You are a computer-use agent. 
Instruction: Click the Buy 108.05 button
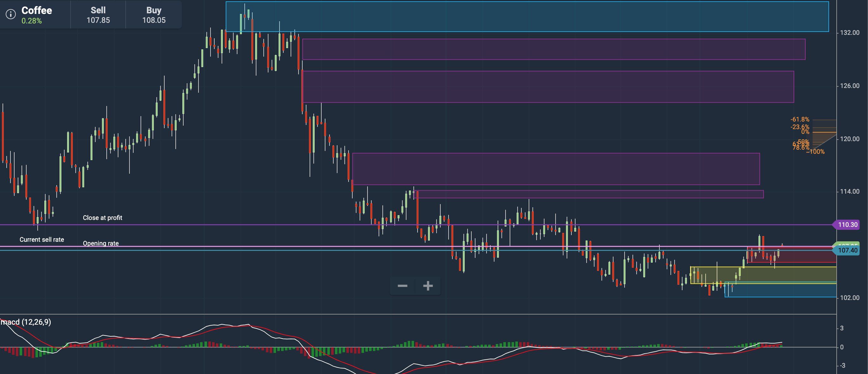pos(154,15)
